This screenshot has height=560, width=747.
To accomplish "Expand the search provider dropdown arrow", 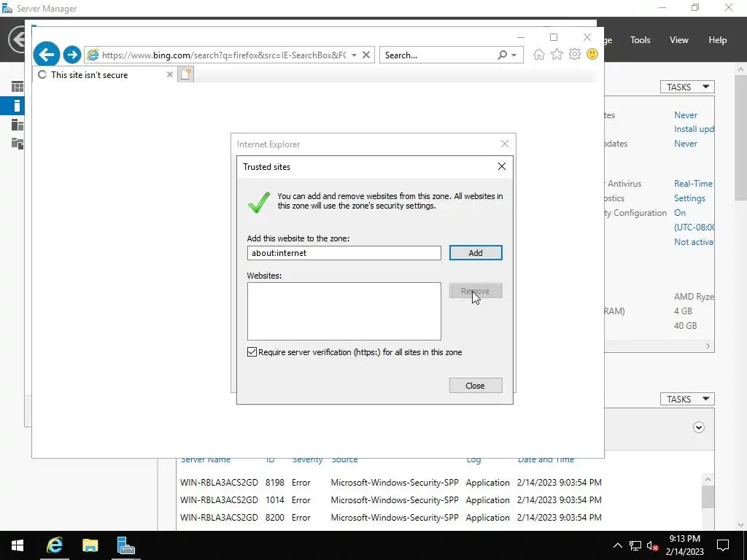I will tap(514, 55).
